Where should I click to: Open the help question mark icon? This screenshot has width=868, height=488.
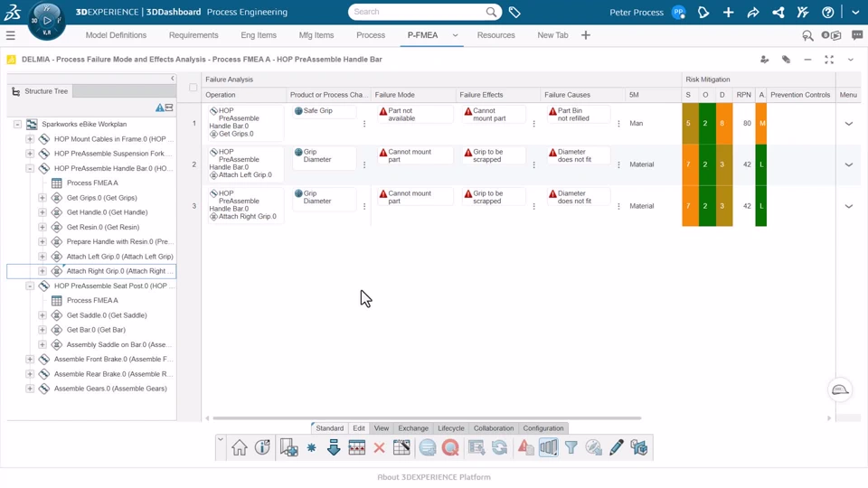point(827,12)
